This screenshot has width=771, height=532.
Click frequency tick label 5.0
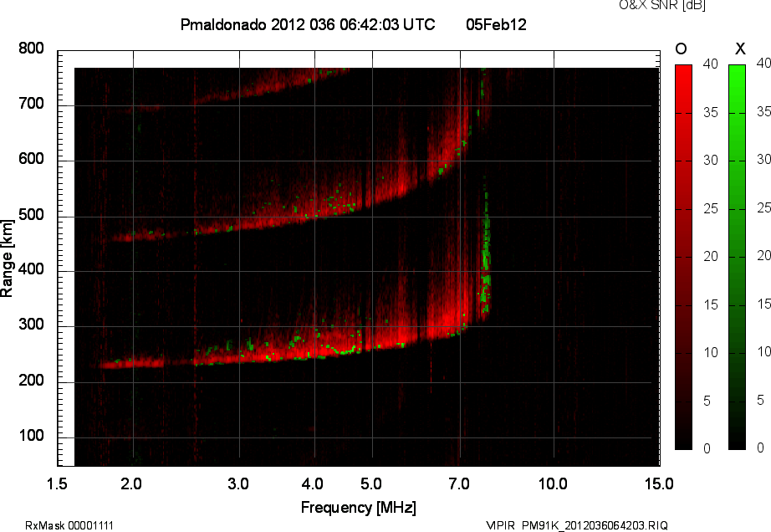click(371, 483)
